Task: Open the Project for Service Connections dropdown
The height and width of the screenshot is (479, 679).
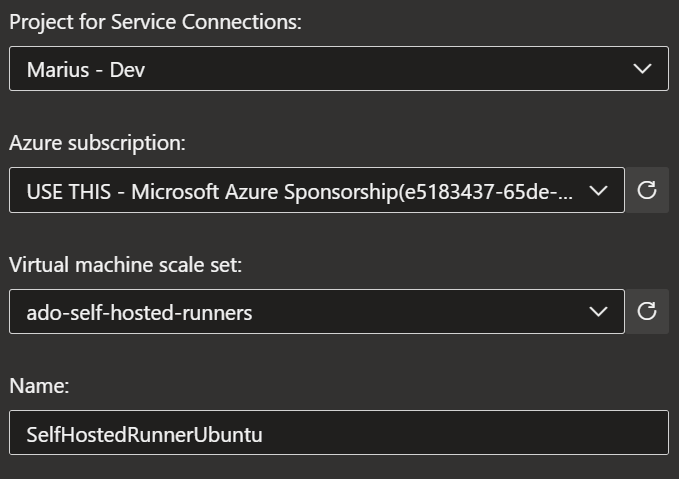Action: (x=338, y=69)
